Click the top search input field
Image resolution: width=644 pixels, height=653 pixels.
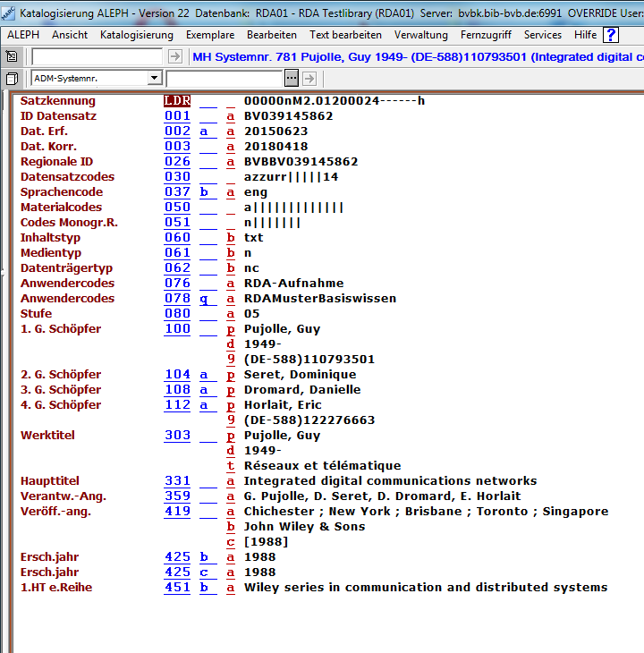tap(97, 56)
